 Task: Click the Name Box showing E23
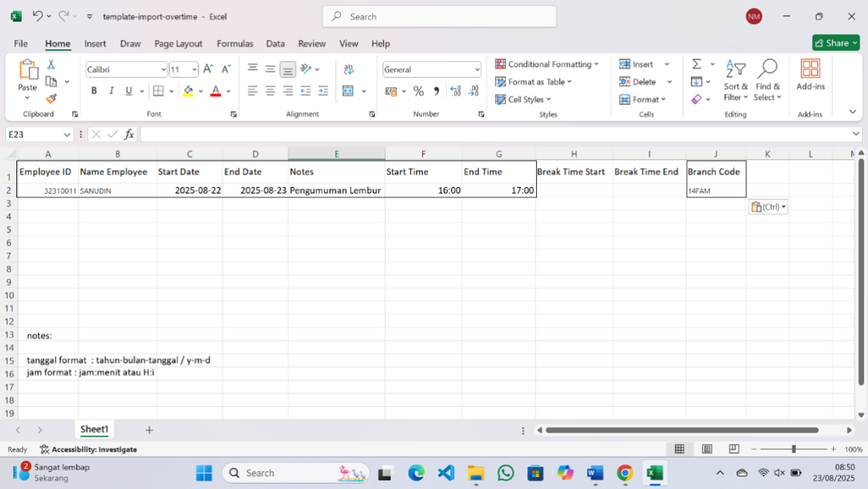(34, 134)
